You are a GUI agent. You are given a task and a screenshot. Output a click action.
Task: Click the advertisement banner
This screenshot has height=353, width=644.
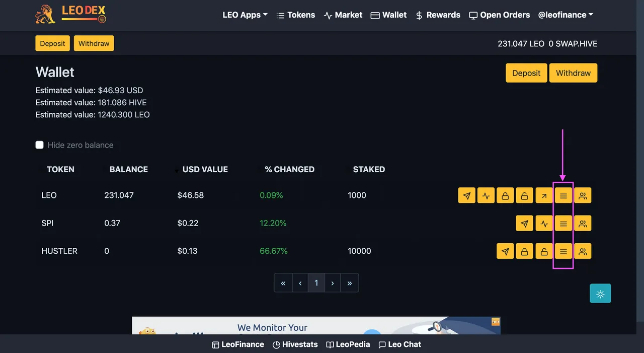[316, 325]
